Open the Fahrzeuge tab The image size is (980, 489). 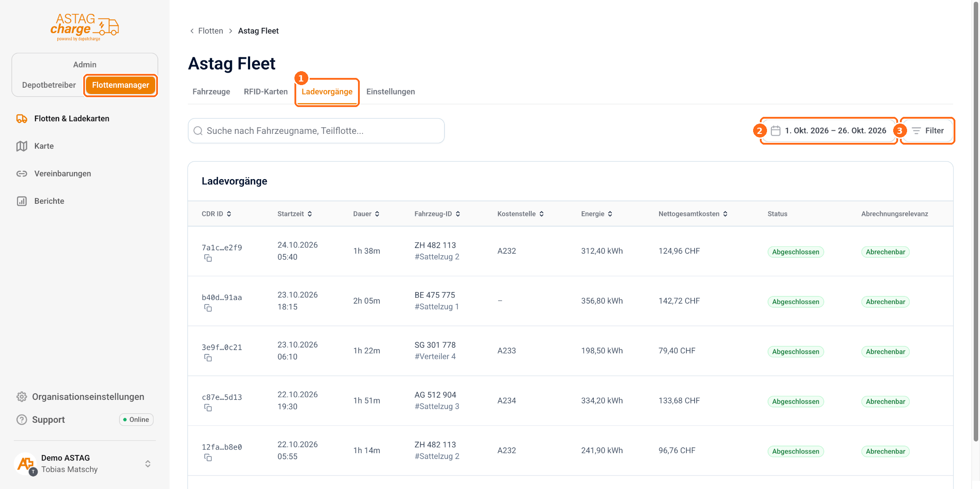211,92
